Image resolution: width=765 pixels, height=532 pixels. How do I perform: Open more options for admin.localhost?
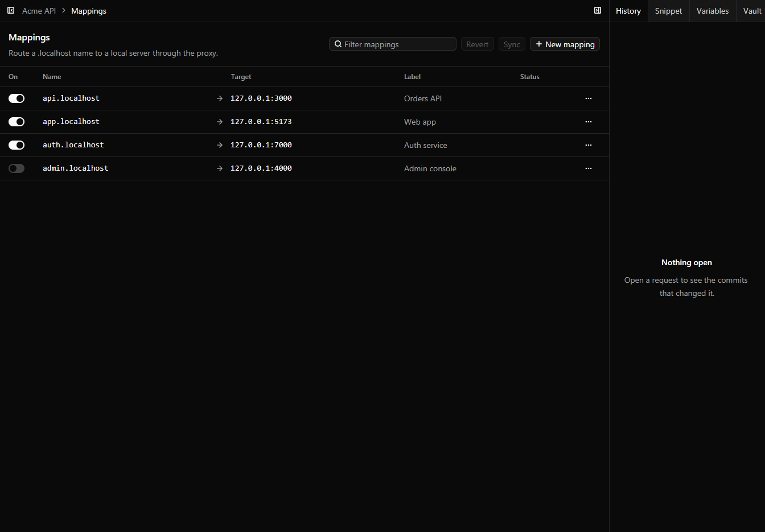tap(589, 168)
